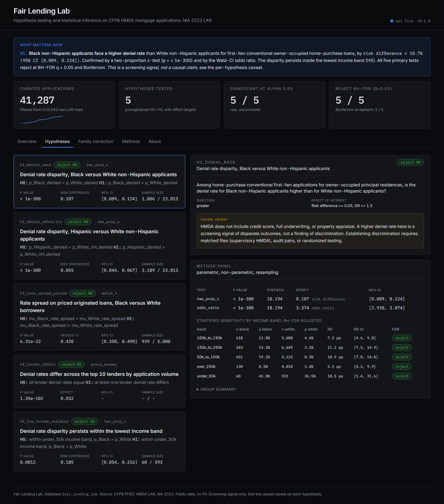Screen dimensions: 444x504
Task: Click the FDR column header
Action: (x=395, y=329)
